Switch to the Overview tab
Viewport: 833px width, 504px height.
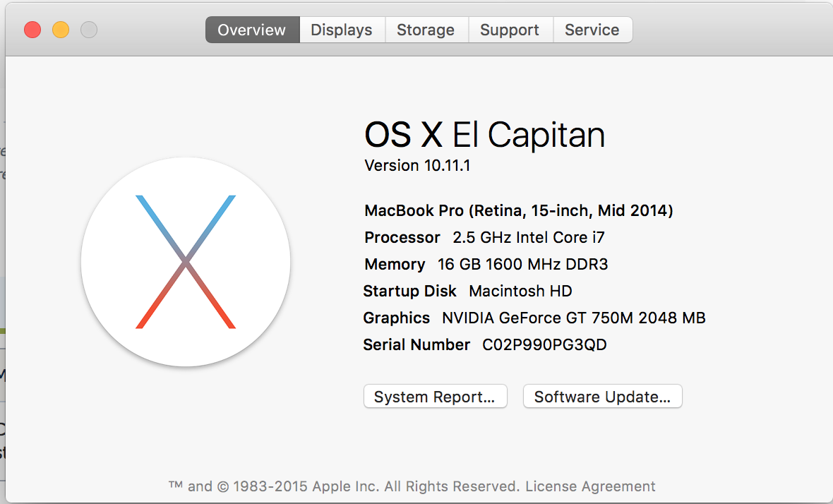[x=252, y=30]
